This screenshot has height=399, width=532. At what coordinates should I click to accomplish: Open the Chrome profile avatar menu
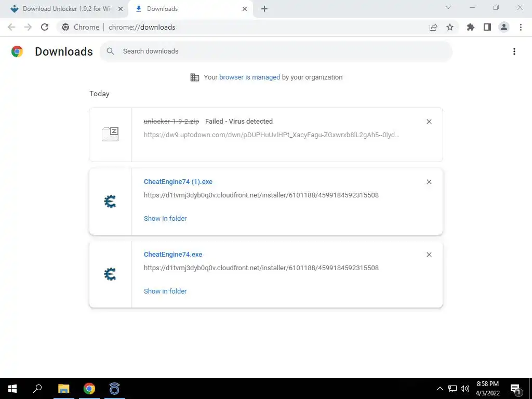(x=504, y=27)
